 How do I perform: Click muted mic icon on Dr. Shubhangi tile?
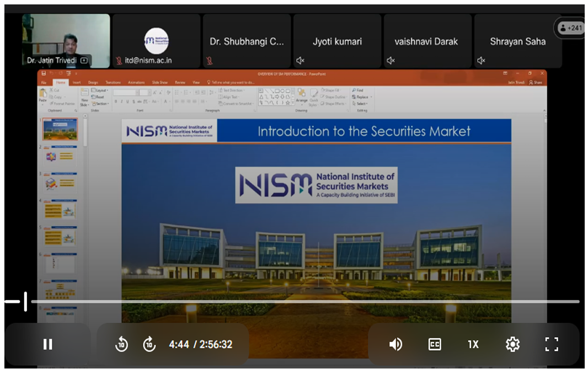click(x=209, y=60)
